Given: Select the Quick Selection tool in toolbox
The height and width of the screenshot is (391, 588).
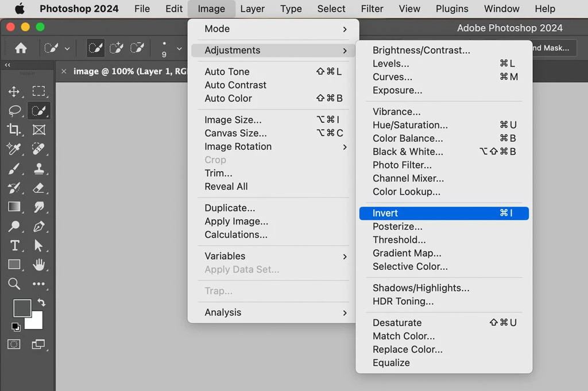Looking at the screenshot, I should 38,111.
